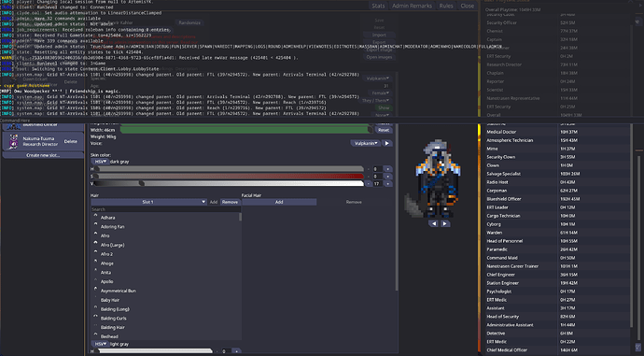Add a facial hair slot
Screen dimensions: 644x356
point(279,202)
